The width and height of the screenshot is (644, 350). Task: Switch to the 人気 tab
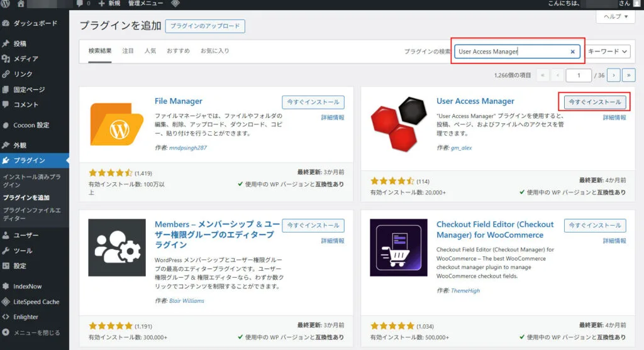pos(150,50)
